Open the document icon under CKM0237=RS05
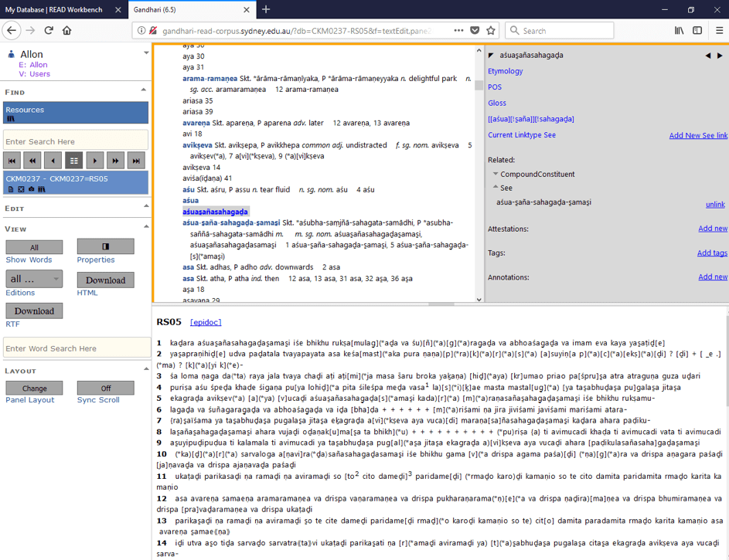This screenshot has width=729, height=560. coord(10,188)
